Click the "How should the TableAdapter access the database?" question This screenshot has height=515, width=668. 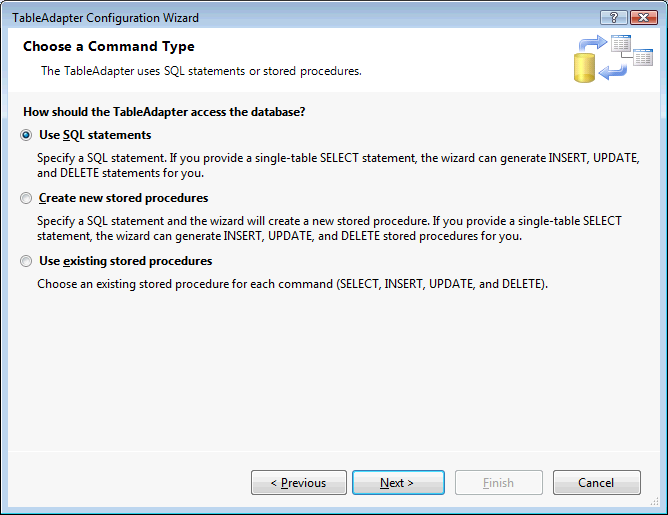coord(164,111)
